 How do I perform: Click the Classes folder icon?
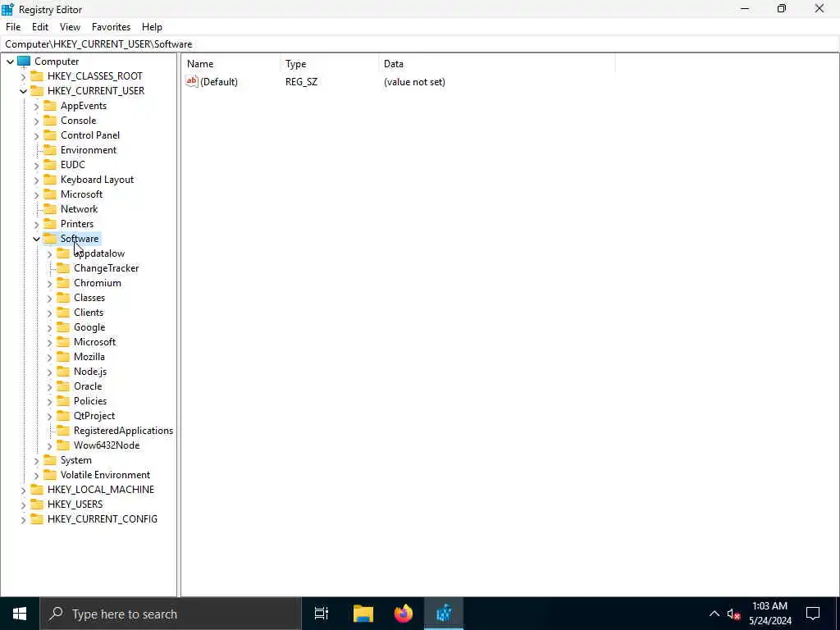pyautogui.click(x=63, y=297)
